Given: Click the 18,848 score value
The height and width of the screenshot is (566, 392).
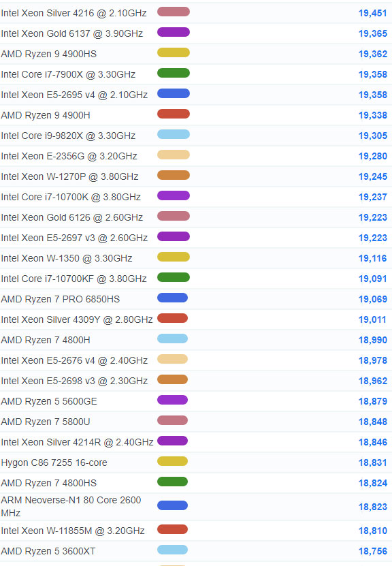Looking at the screenshot, I should coord(372,422).
